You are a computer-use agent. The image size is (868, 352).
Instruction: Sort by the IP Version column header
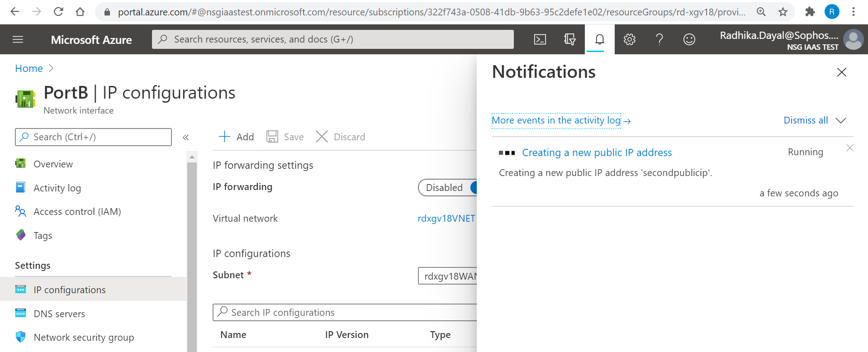(347, 335)
